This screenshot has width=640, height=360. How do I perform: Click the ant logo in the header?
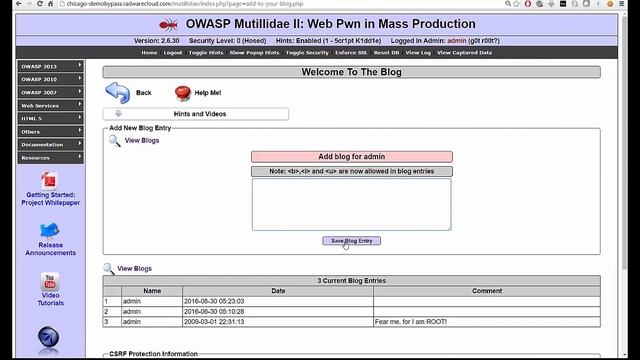point(168,25)
